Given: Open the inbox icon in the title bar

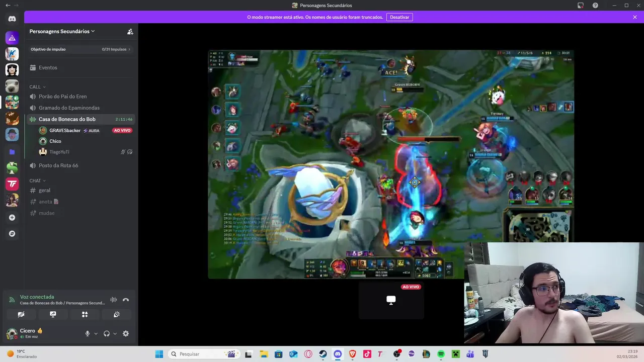Looking at the screenshot, I should pyautogui.click(x=581, y=6).
